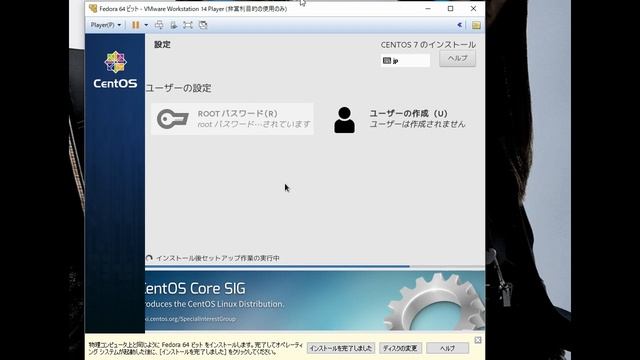Click the Unity mode toolbar icon

(x=203, y=25)
